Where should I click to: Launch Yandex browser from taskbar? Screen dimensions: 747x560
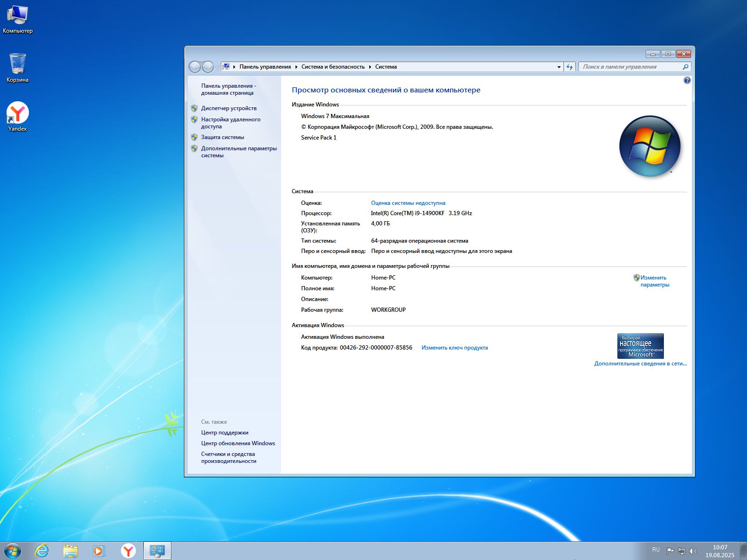click(x=128, y=551)
